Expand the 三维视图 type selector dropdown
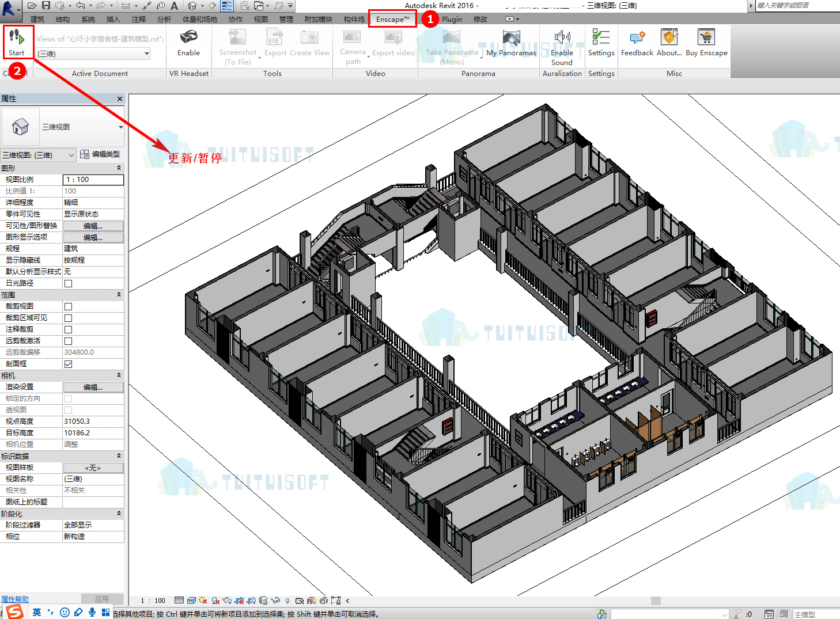This screenshot has width=840, height=619. click(121, 127)
